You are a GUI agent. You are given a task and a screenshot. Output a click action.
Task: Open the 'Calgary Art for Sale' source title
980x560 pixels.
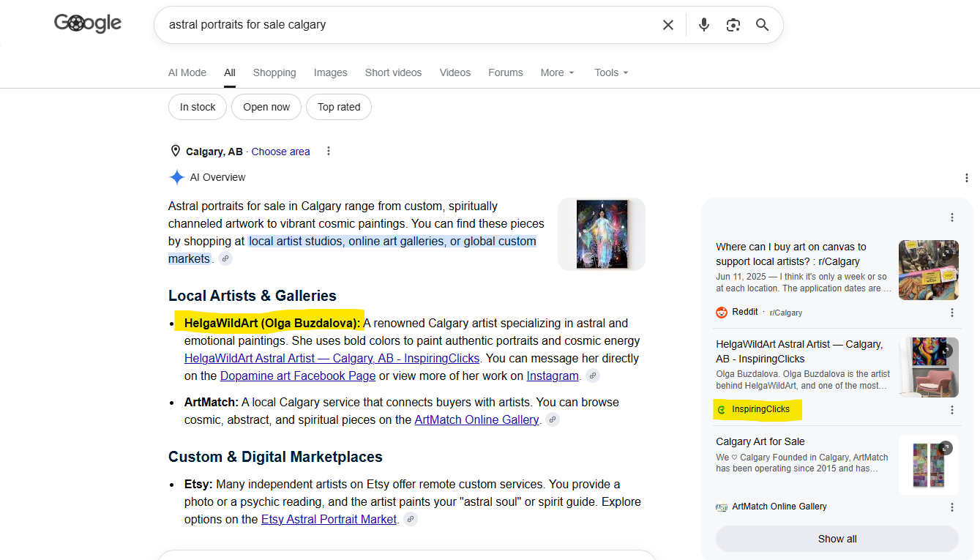pos(760,441)
